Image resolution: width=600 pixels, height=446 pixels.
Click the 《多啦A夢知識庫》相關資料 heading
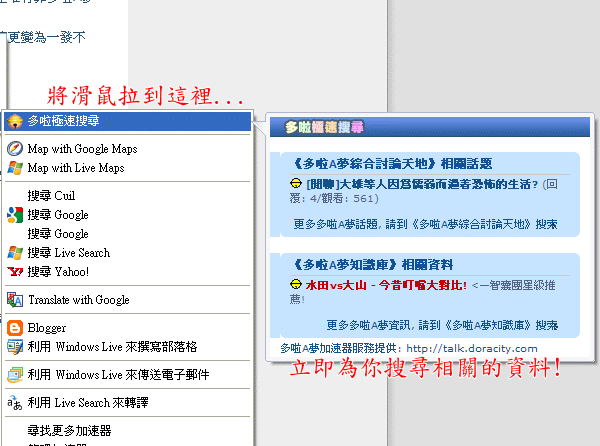(373, 264)
